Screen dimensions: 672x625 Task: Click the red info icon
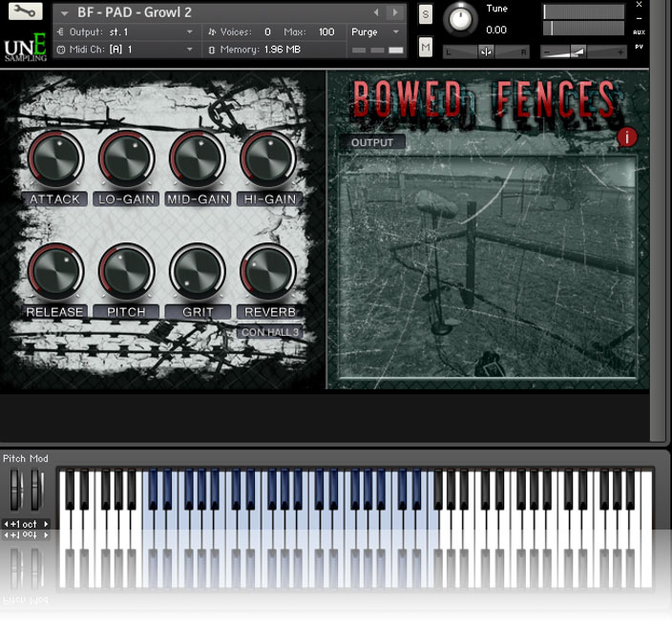click(627, 137)
